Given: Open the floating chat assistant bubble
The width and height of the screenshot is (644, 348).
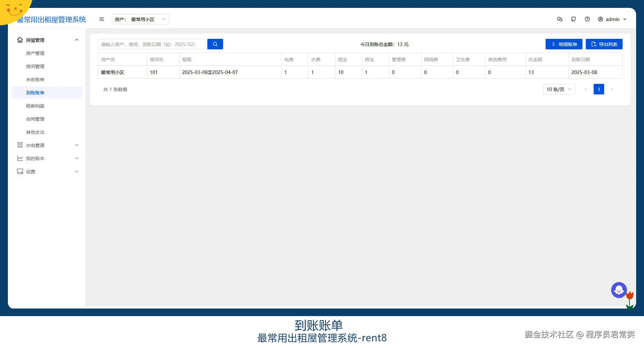Looking at the screenshot, I should pyautogui.click(x=619, y=290).
